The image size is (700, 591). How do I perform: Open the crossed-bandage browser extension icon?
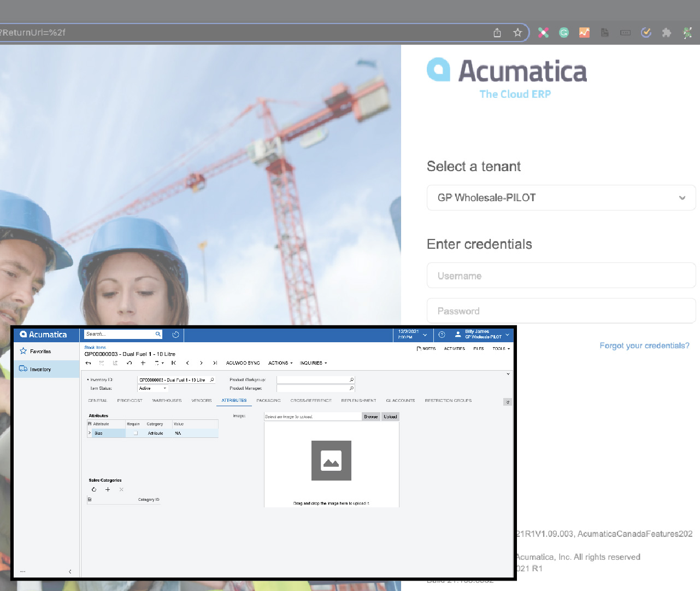543,33
